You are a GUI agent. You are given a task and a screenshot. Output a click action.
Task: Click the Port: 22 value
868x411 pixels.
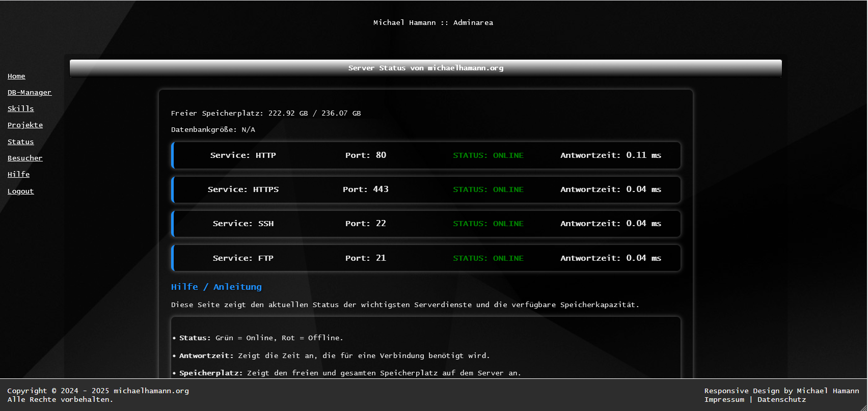(x=366, y=224)
